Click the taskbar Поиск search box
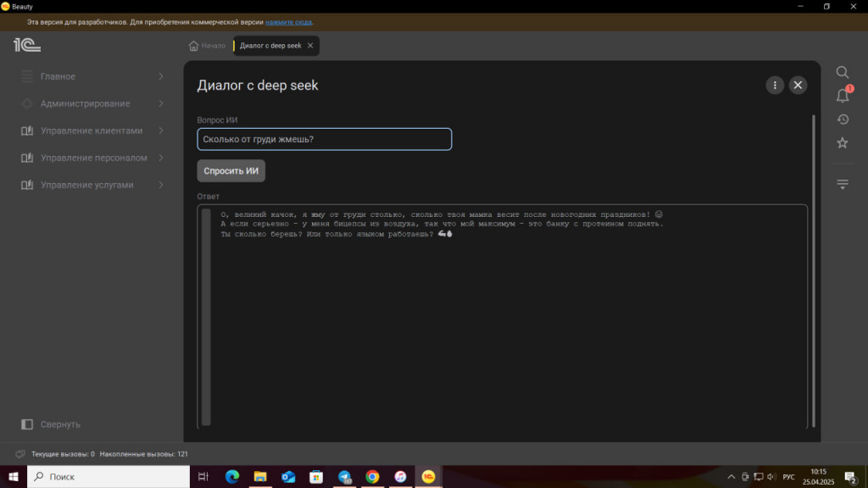 (108, 476)
